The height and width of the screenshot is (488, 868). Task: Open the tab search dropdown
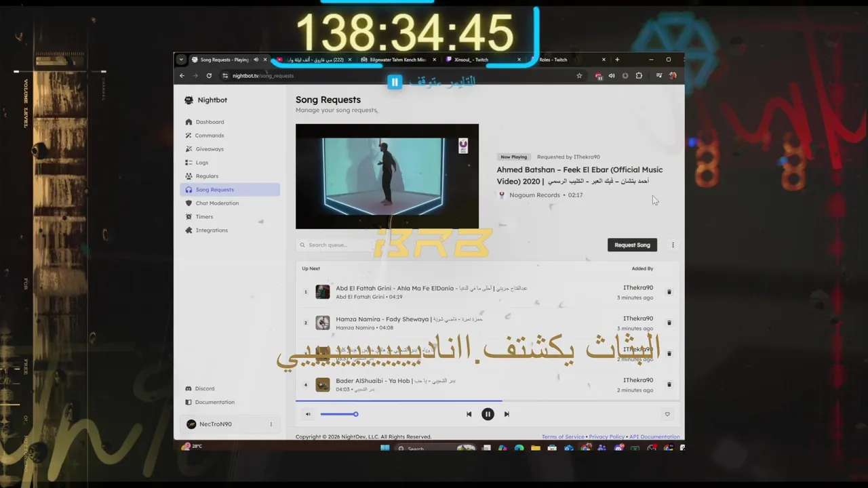point(181,60)
